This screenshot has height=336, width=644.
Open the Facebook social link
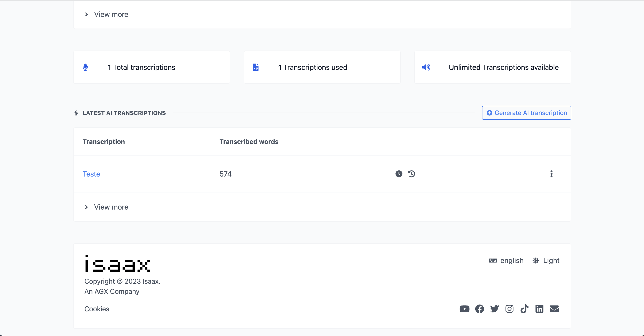pos(479,309)
